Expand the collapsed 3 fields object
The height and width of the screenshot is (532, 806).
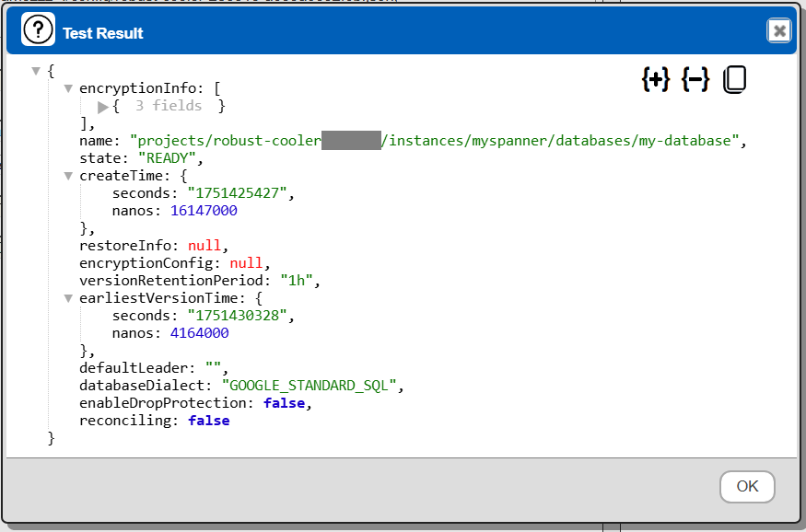(x=103, y=107)
